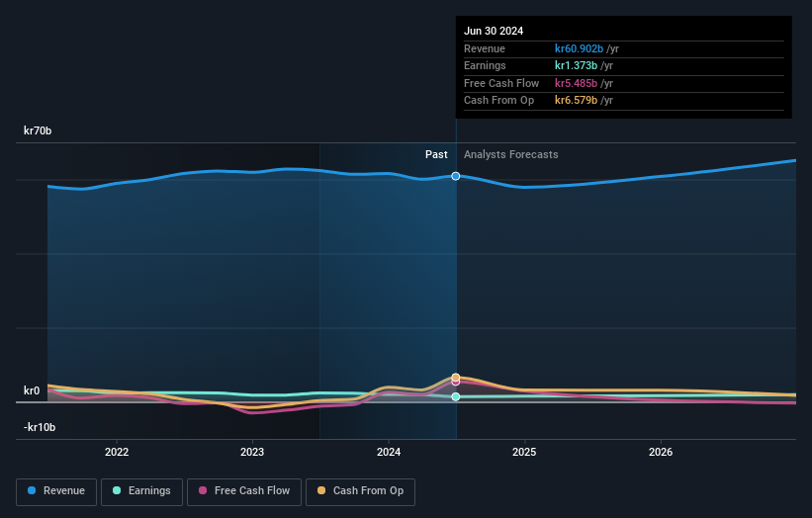Click the teal Earnings data point marker
The width and height of the screenshot is (812, 518).
point(455,396)
